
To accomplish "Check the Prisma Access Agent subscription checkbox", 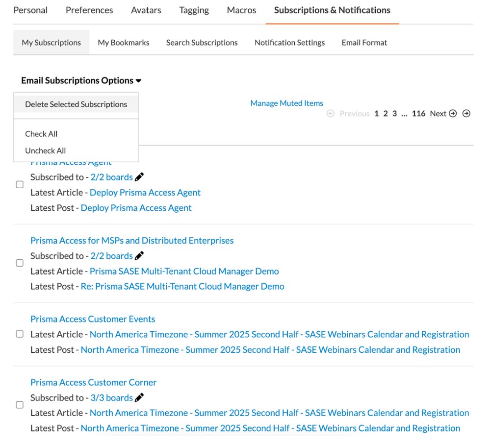I will click(x=20, y=185).
